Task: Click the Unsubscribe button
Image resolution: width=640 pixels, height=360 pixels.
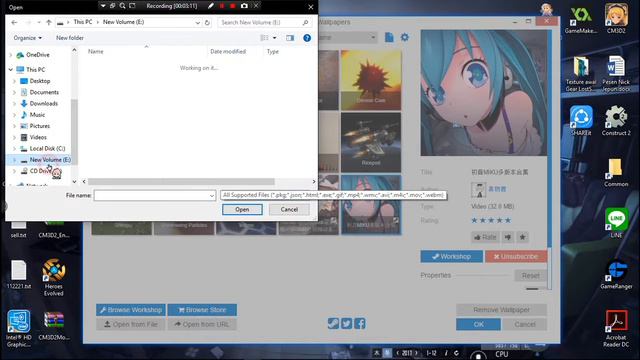Action: [x=516, y=256]
